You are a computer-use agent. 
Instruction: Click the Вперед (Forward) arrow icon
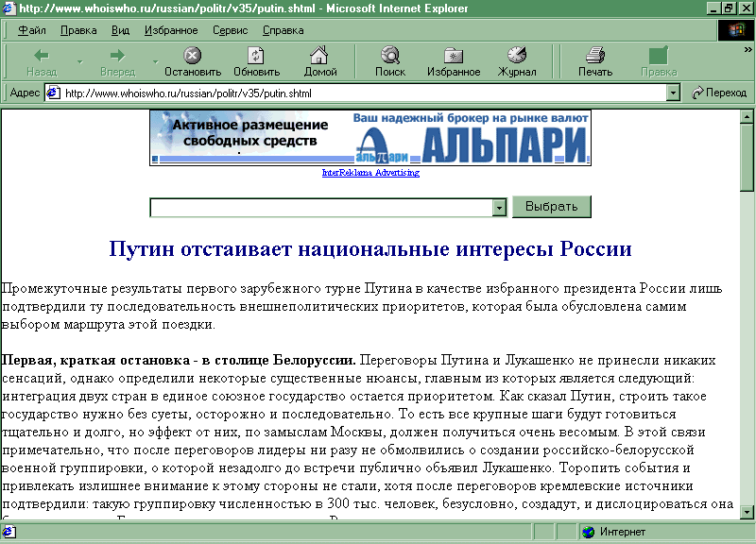point(117,56)
